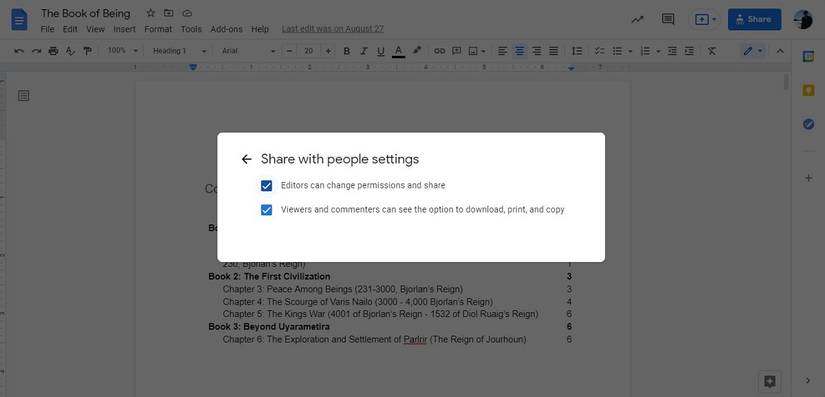Go back using the dialog's back arrow

tap(246, 159)
